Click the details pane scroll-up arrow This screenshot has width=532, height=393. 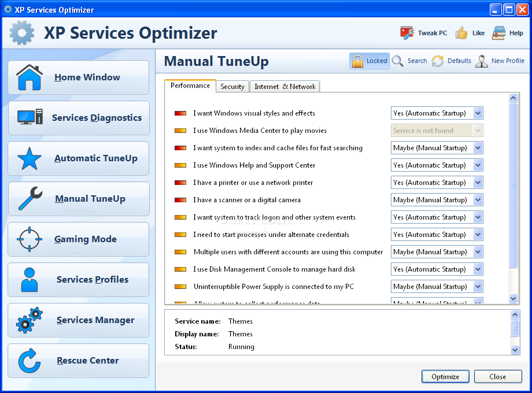click(x=515, y=314)
